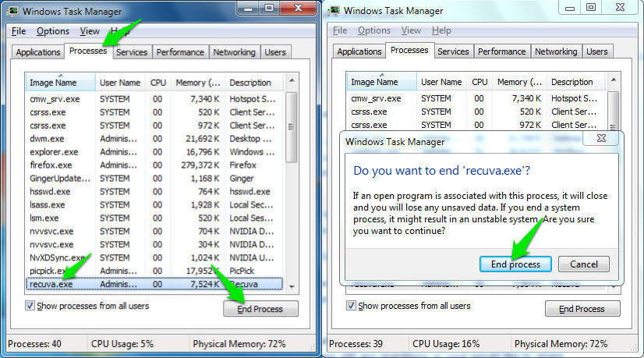
Task: Confirm with the 'End process' dialog button
Action: click(515, 264)
